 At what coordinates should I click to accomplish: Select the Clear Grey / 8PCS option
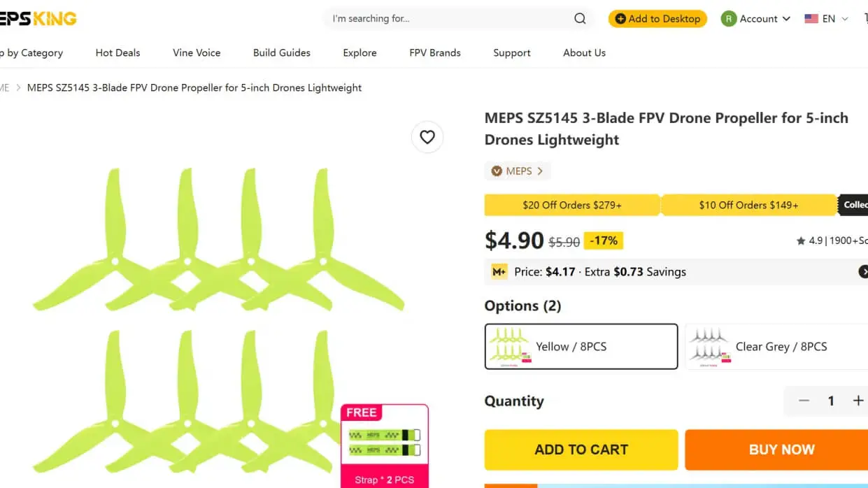pyautogui.click(x=776, y=346)
